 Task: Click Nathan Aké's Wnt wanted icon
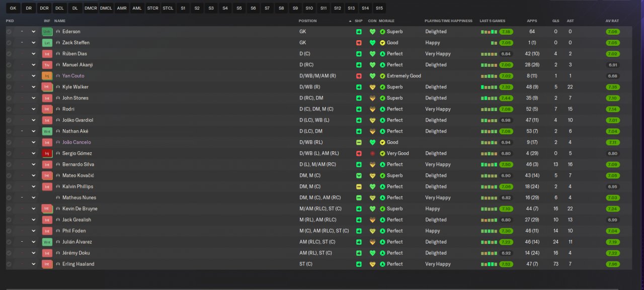[x=47, y=131]
